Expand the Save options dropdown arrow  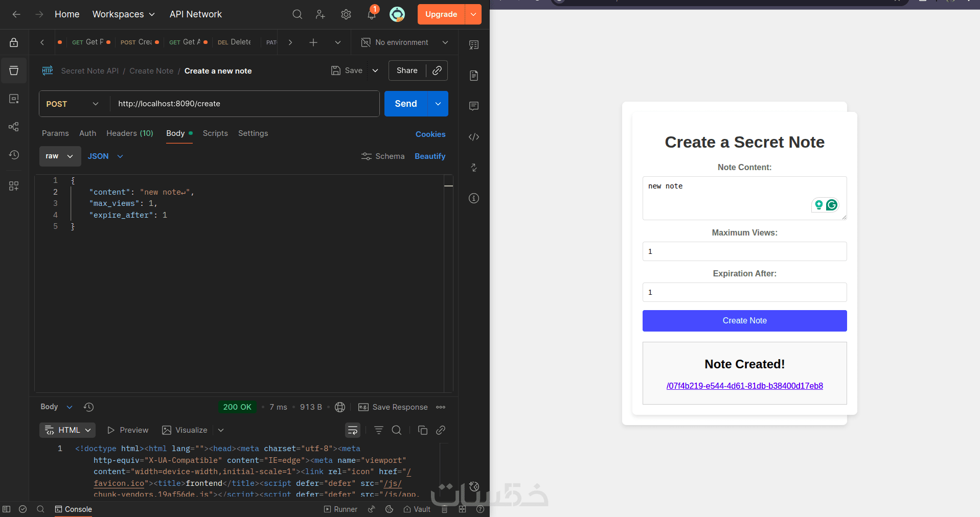coord(375,70)
